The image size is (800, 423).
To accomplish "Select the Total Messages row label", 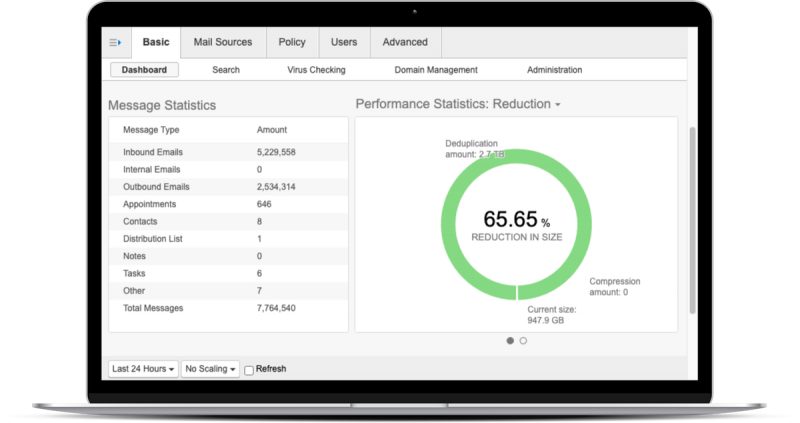I will [x=153, y=308].
